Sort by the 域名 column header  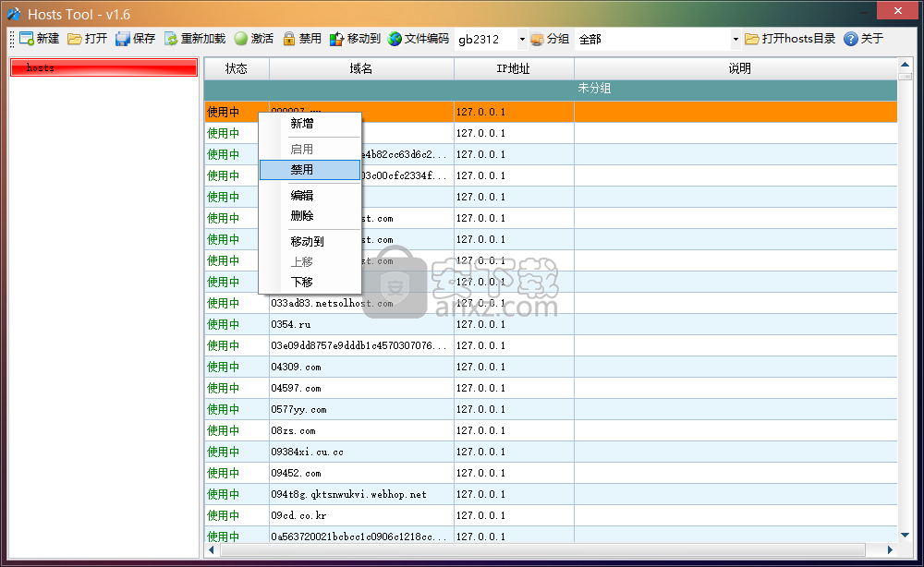361,68
